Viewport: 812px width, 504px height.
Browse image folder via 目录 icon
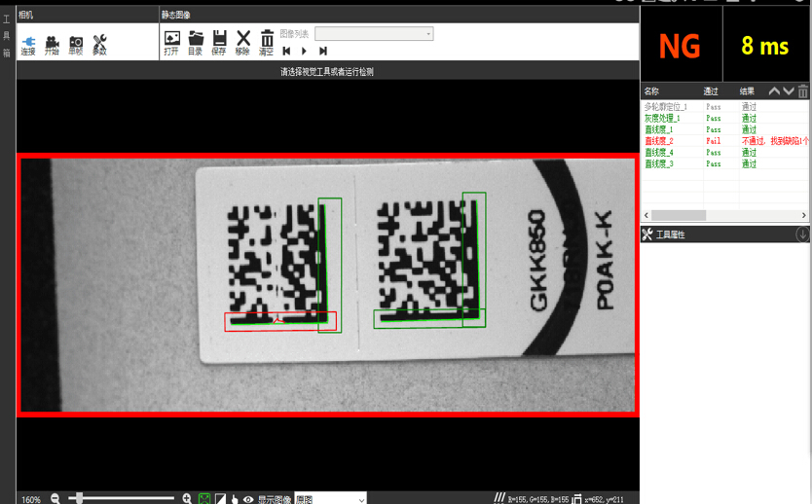pos(196,43)
